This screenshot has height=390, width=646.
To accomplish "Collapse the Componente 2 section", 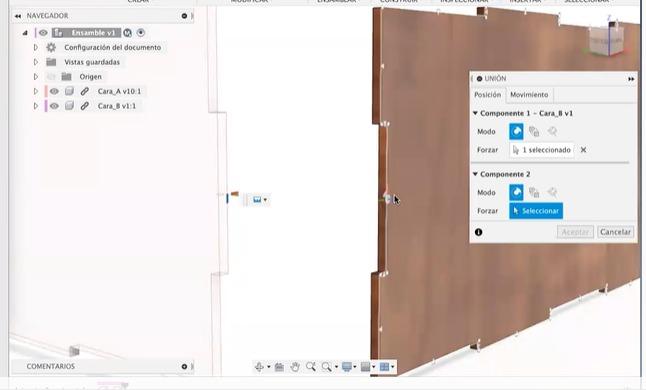I will (475, 174).
